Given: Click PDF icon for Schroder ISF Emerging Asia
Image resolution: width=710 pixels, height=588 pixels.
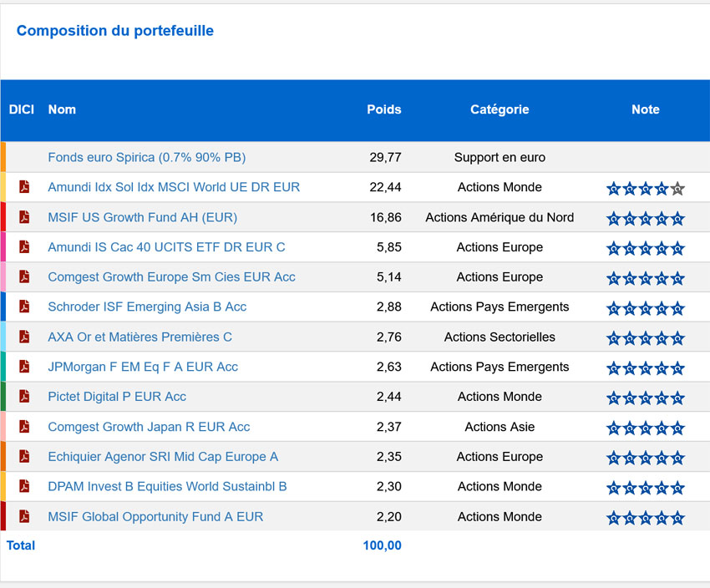Looking at the screenshot, I should coord(24,307).
